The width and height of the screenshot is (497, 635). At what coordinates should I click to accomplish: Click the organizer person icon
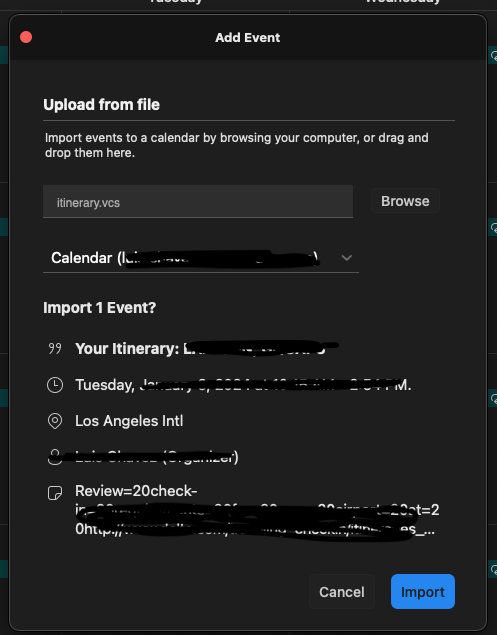pos(55,457)
